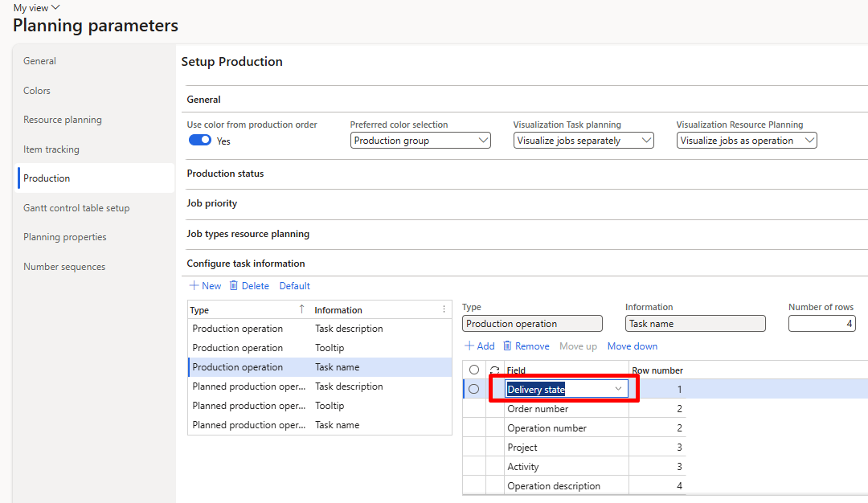Click the Move up button
The height and width of the screenshot is (503, 868).
click(578, 346)
